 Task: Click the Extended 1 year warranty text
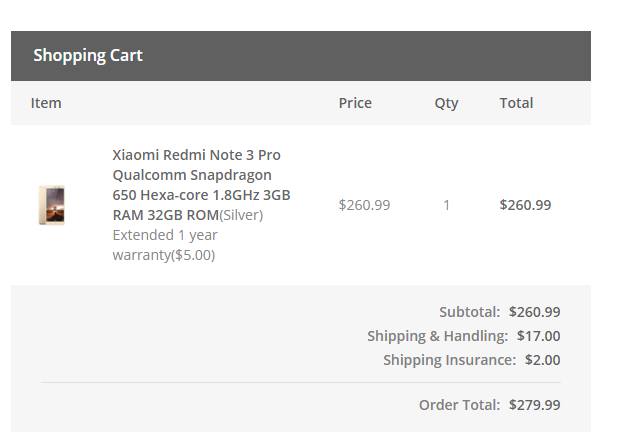165,245
